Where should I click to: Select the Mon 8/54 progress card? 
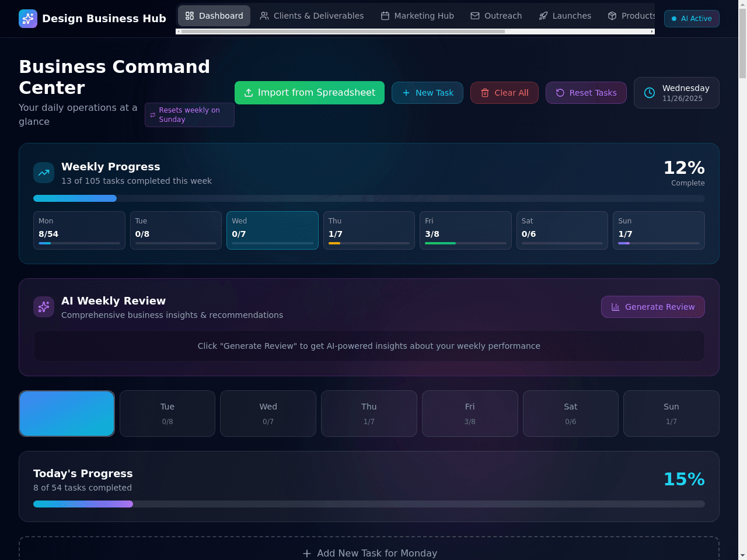[x=79, y=230]
